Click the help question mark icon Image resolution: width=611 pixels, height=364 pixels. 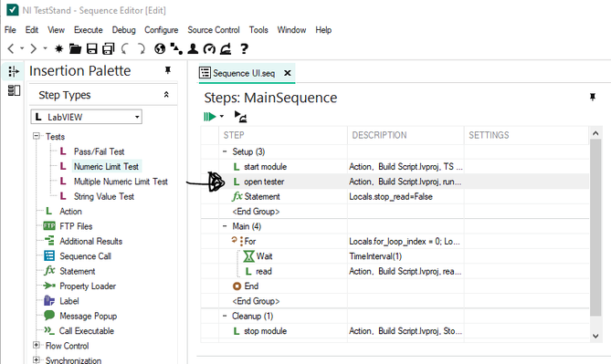click(x=245, y=48)
